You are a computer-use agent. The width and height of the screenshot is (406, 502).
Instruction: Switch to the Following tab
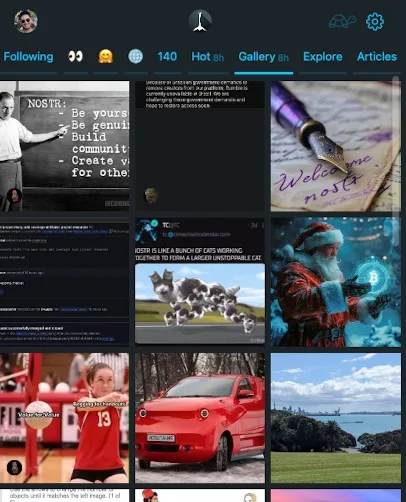28,57
